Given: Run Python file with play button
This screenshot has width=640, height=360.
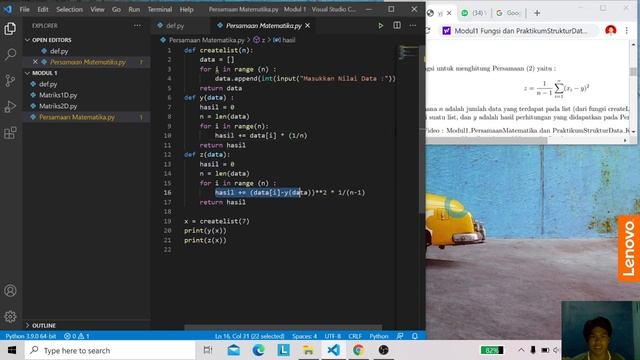Looking at the screenshot, I should (380, 25).
